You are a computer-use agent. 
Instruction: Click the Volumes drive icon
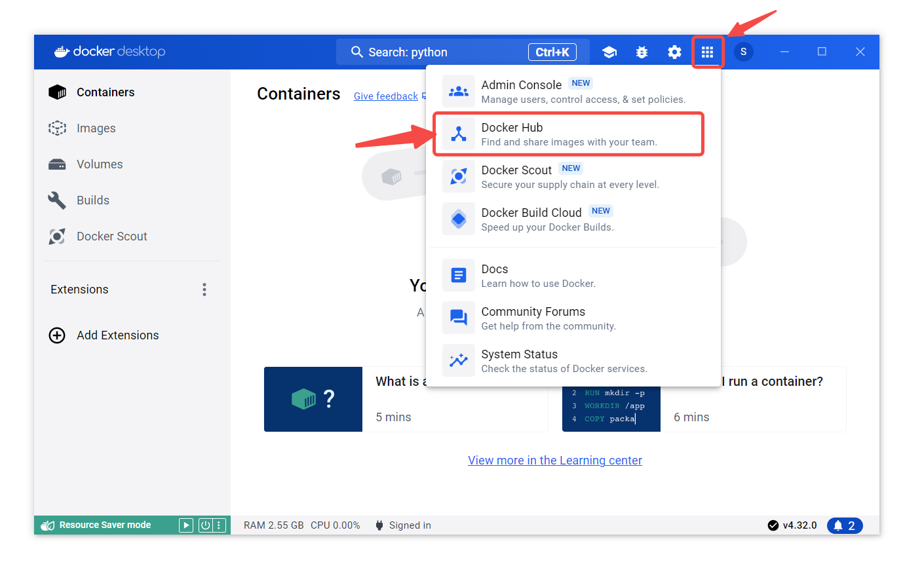[x=58, y=164]
